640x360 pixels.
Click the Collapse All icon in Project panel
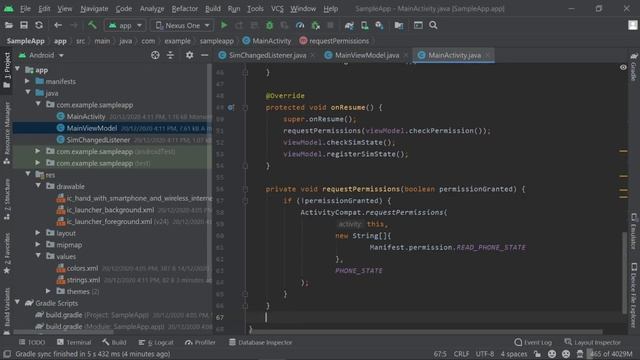pos(170,55)
